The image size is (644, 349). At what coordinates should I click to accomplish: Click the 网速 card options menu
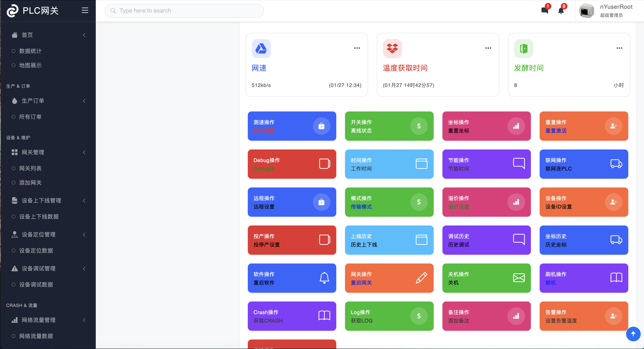tap(357, 48)
